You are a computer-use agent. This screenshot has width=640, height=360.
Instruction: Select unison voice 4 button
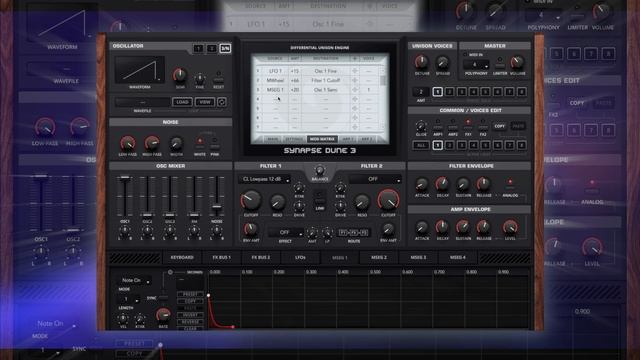click(x=473, y=92)
